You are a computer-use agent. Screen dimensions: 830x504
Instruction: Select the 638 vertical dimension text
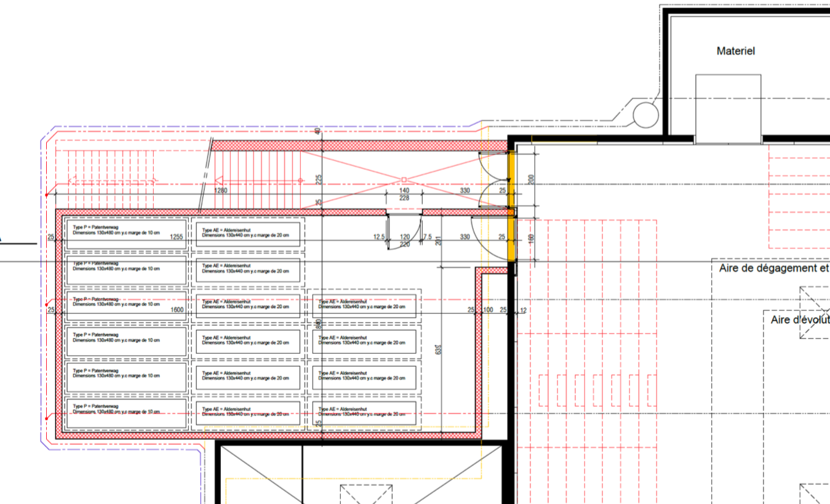click(x=439, y=350)
